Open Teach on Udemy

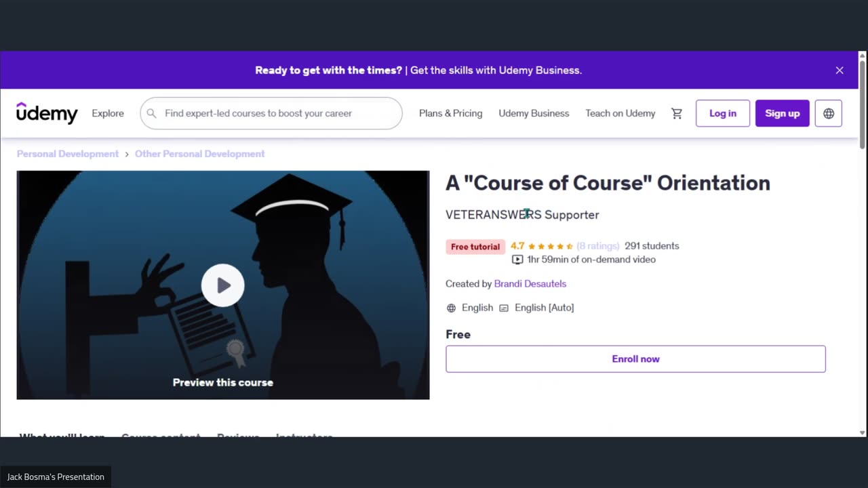click(x=620, y=113)
